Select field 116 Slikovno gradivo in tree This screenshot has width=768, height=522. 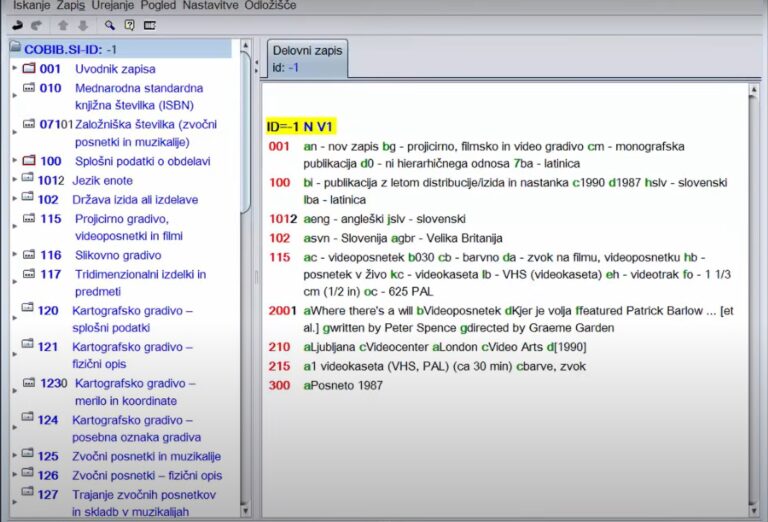point(103,255)
